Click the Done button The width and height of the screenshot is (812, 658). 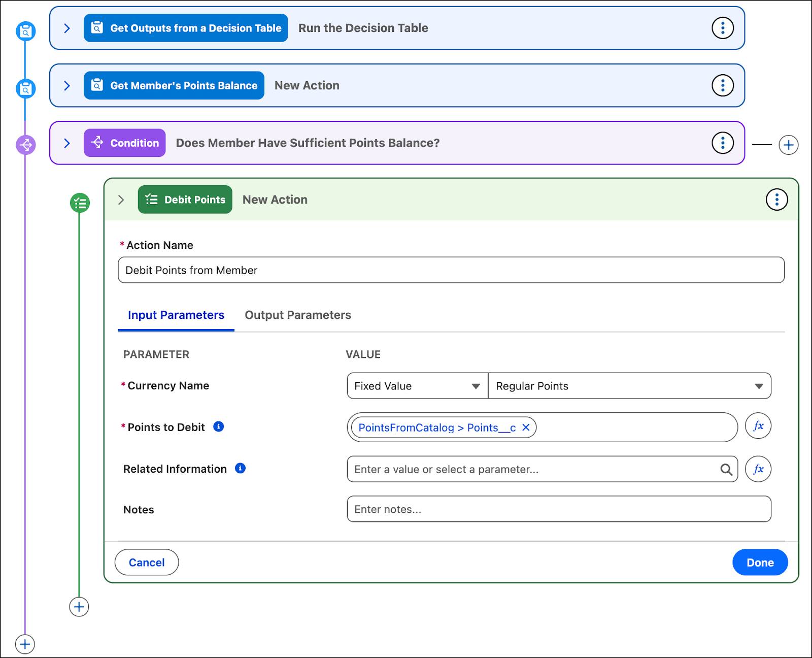point(760,562)
